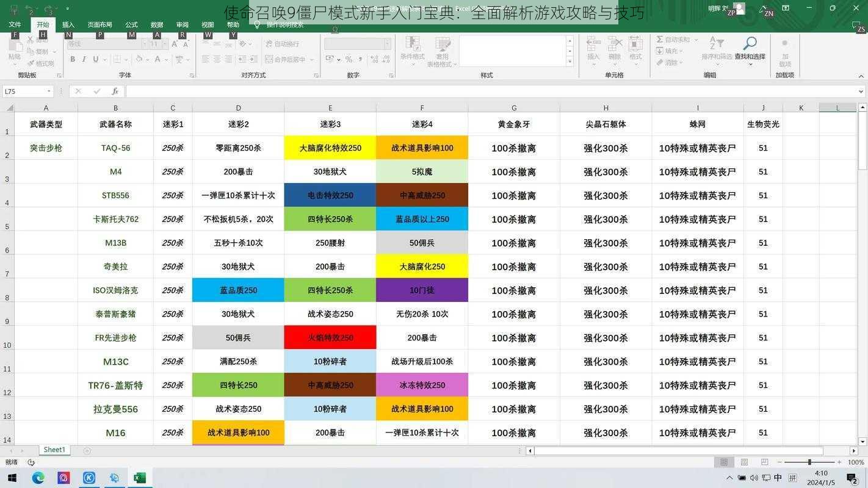Screen dimensions: 868x488
Task: Toggle Wrap Text (自动换行)
Action: click(283, 44)
